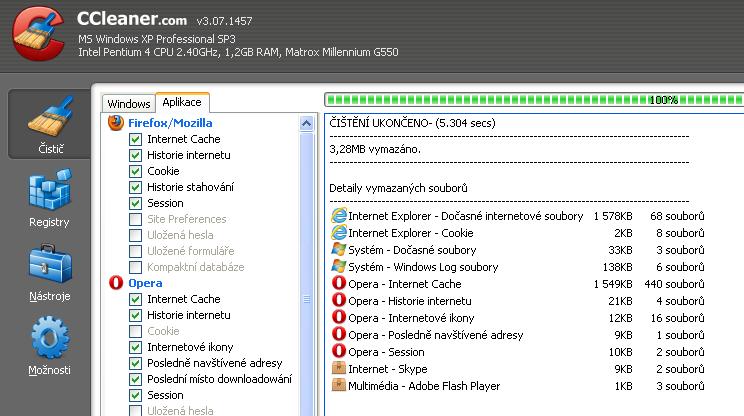Select Opera - Internet Cache result row
Viewport: 744px width, 416px height.
tap(405, 284)
